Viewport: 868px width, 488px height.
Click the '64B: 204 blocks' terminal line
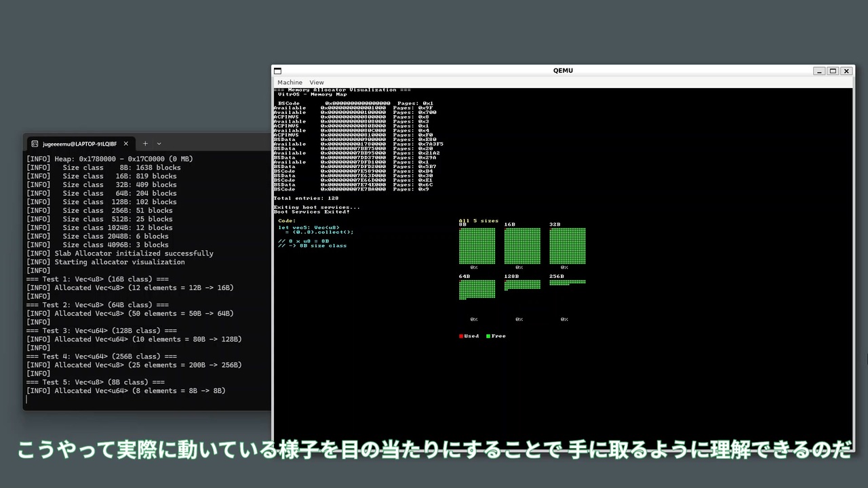(x=102, y=193)
